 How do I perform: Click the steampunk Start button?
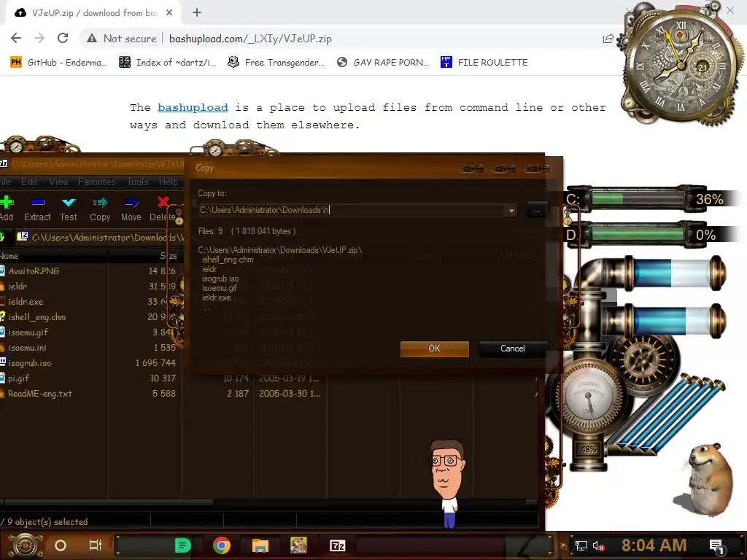tap(26, 545)
